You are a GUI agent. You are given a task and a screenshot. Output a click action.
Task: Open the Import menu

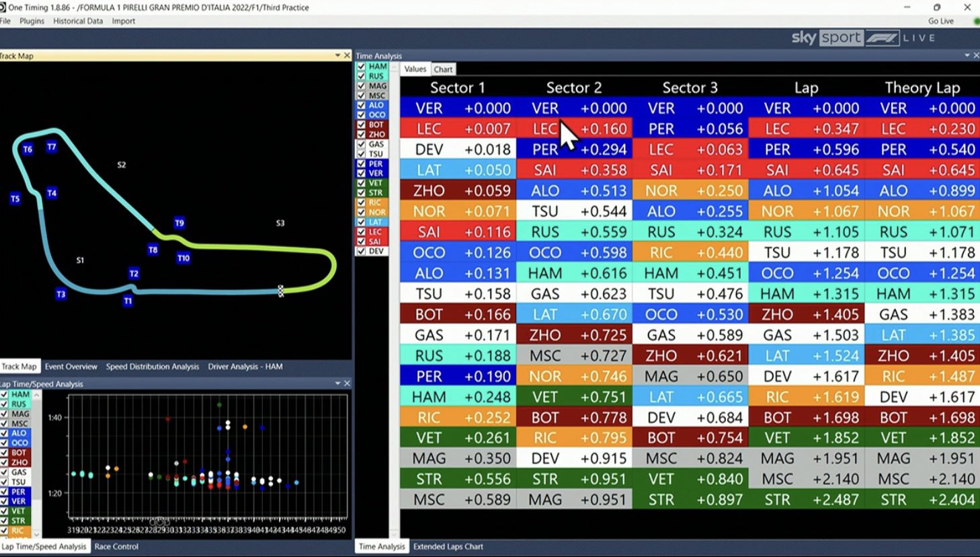[x=124, y=21]
